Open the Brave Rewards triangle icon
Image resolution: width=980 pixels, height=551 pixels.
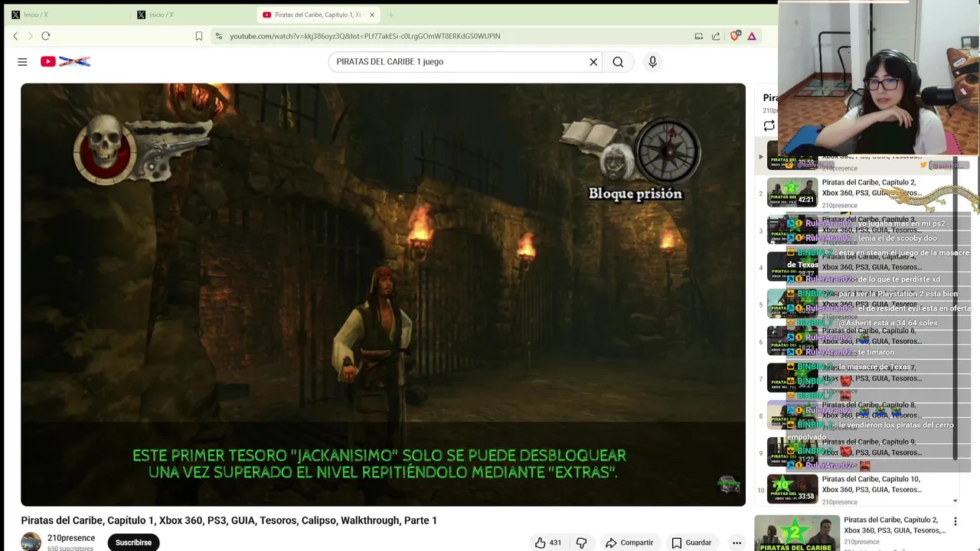[x=752, y=36]
